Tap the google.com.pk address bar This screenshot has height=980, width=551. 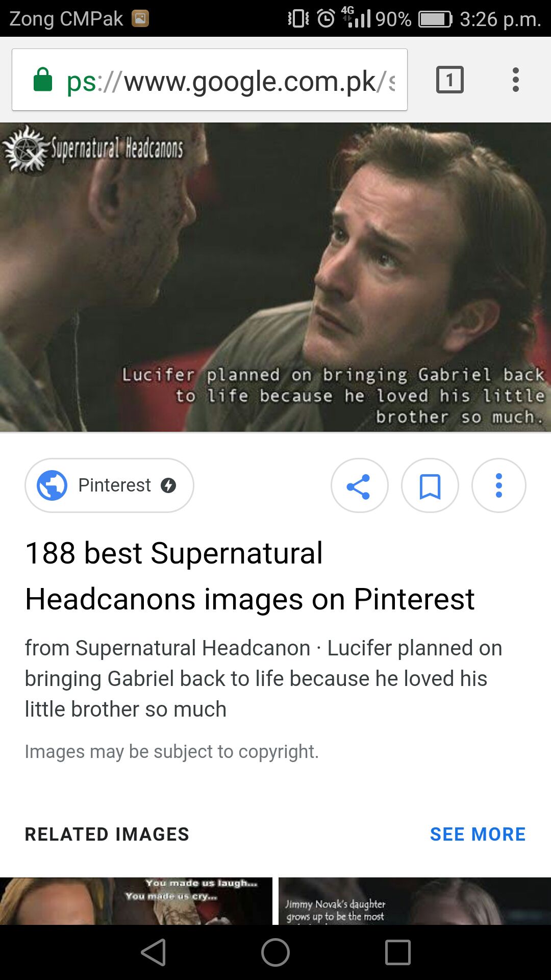click(210, 80)
